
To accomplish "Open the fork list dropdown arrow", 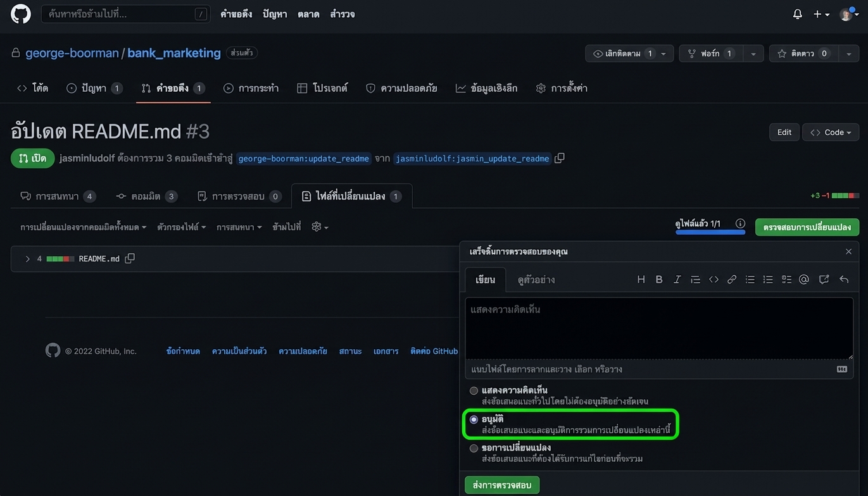I will (753, 54).
